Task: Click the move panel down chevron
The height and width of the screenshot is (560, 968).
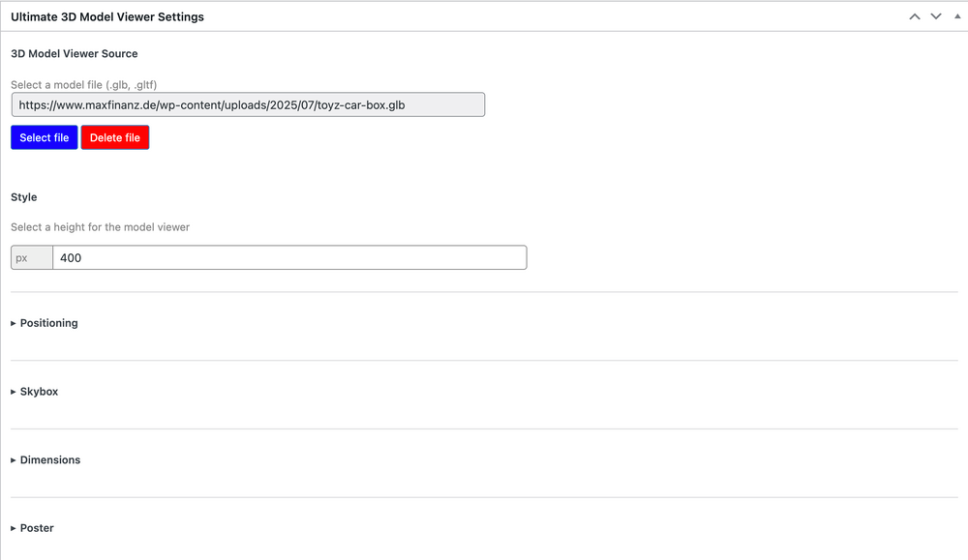Action: [x=936, y=16]
